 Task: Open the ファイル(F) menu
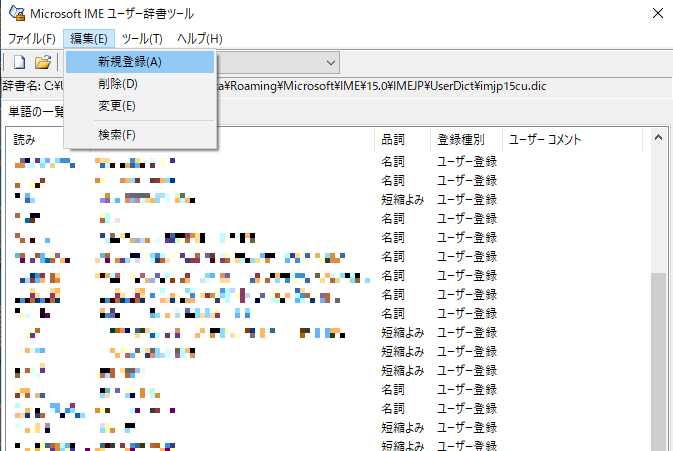point(32,39)
